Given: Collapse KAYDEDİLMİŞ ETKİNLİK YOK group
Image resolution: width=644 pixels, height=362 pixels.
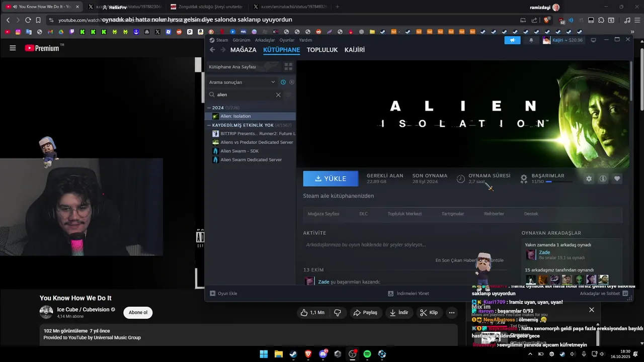Looking at the screenshot, I should (x=209, y=125).
